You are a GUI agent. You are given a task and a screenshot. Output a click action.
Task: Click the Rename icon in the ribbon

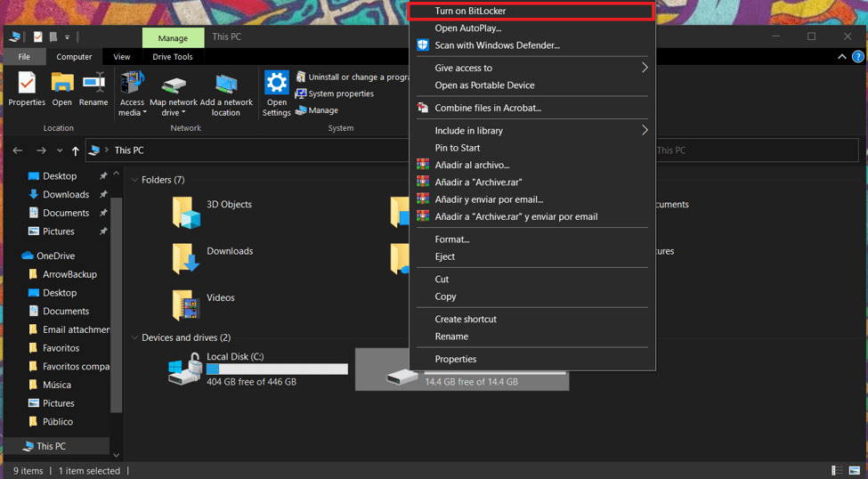(93, 85)
